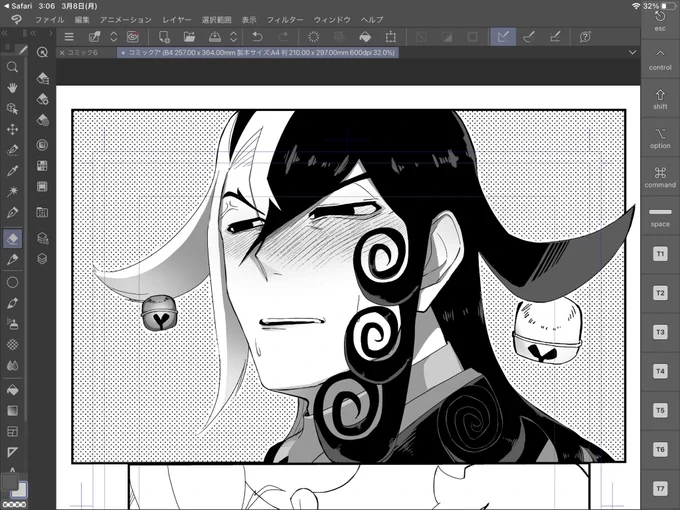Toggle the control modifier key
Screen dimensions: 680x510
(660, 60)
